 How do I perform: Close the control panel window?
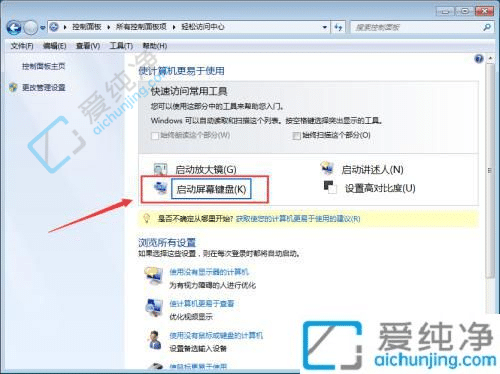[484, 11]
